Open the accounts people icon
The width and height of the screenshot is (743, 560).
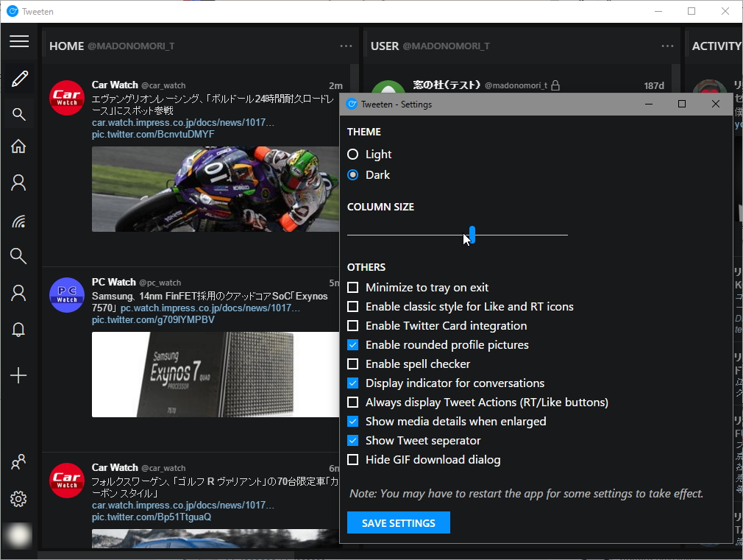[x=18, y=462]
